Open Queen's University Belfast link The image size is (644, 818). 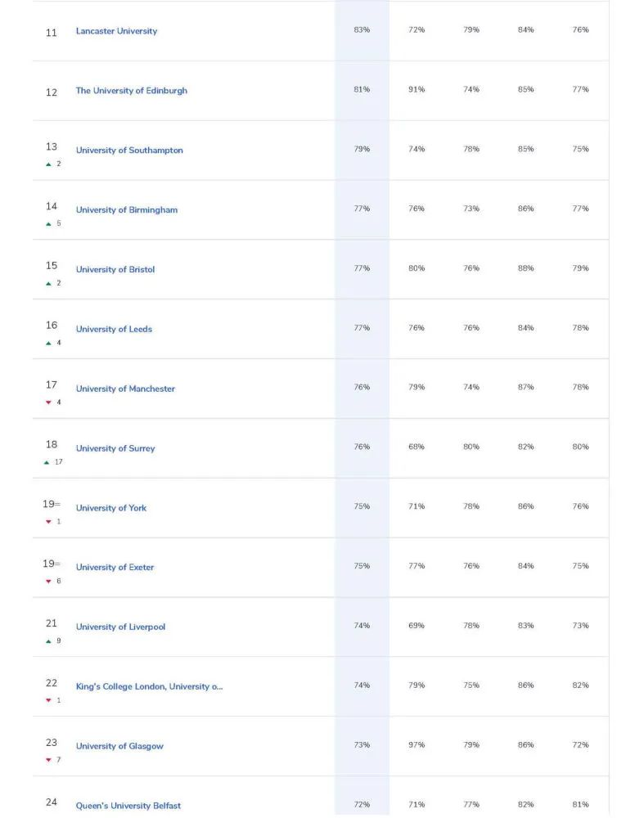coord(128,806)
